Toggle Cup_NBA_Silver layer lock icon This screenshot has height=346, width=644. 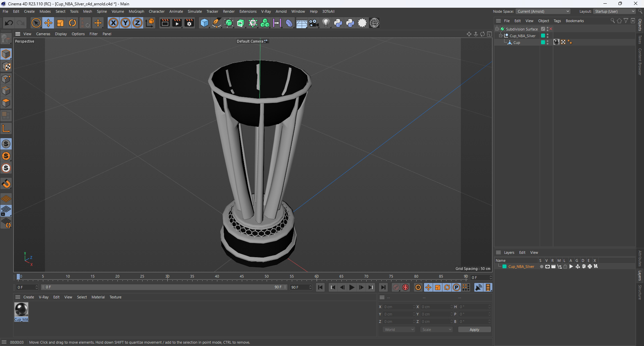point(565,267)
